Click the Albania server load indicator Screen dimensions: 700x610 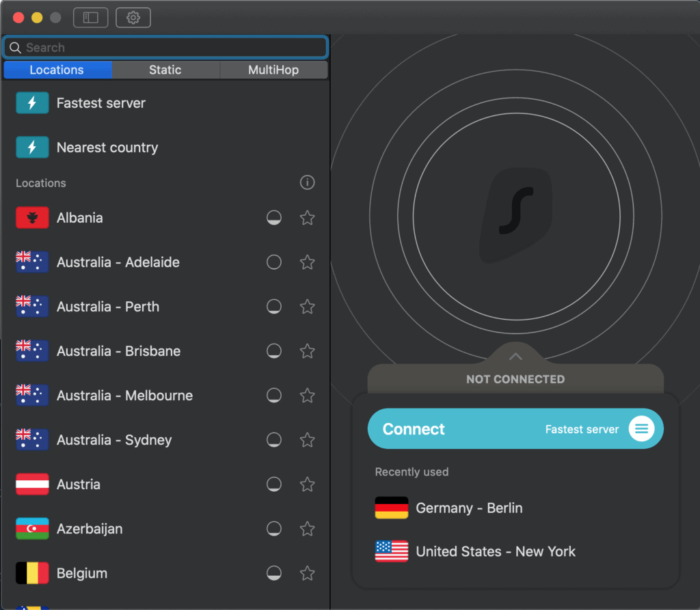tap(274, 218)
